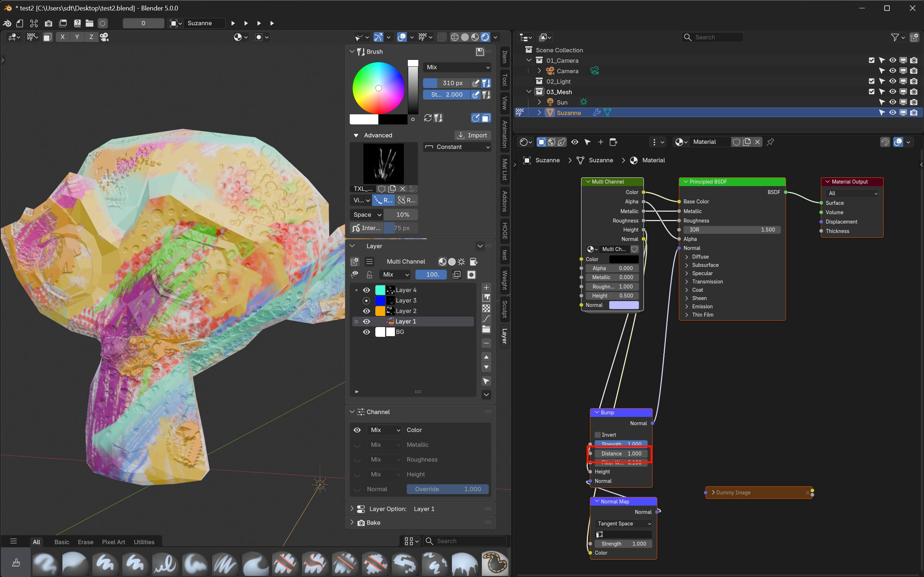Image resolution: width=924 pixels, height=577 pixels.
Task: Select the rendered viewport shading icon
Action: tap(485, 37)
